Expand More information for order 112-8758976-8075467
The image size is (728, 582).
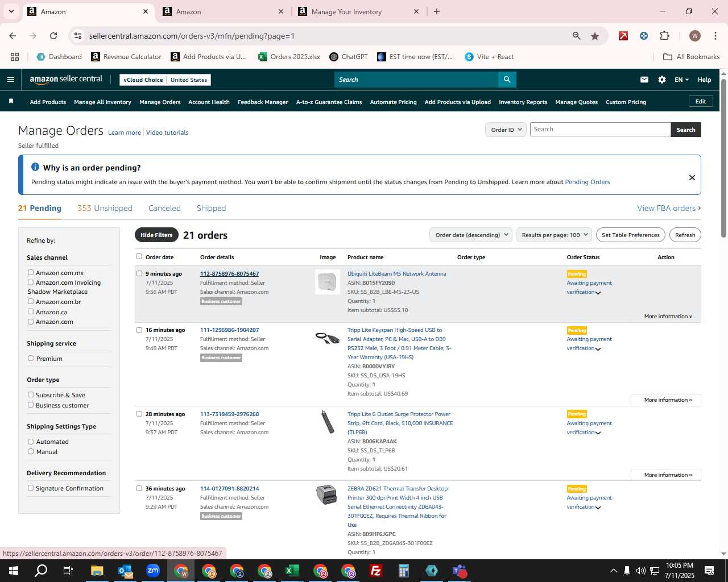coord(668,316)
